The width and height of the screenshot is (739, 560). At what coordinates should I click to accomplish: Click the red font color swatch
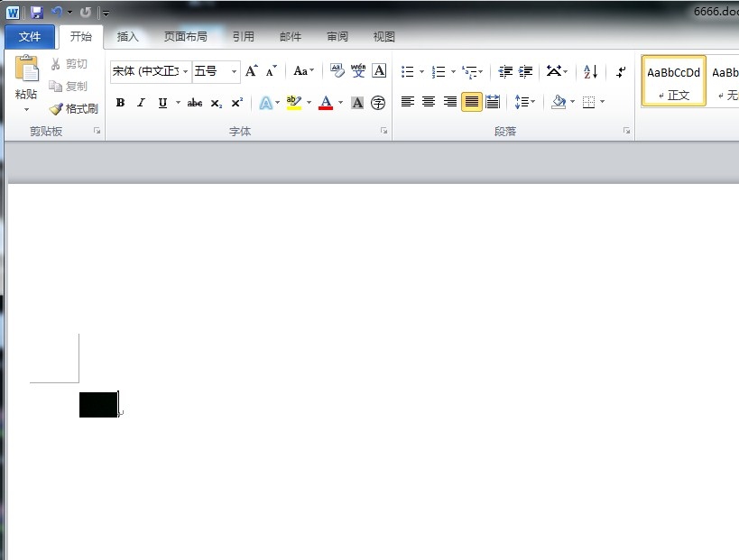point(326,103)
